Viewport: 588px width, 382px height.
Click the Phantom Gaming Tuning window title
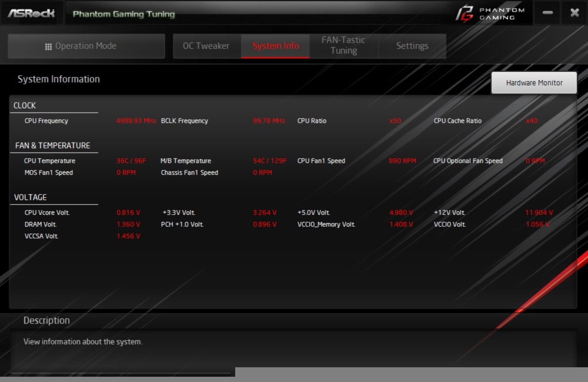click(x=123, y=14)
